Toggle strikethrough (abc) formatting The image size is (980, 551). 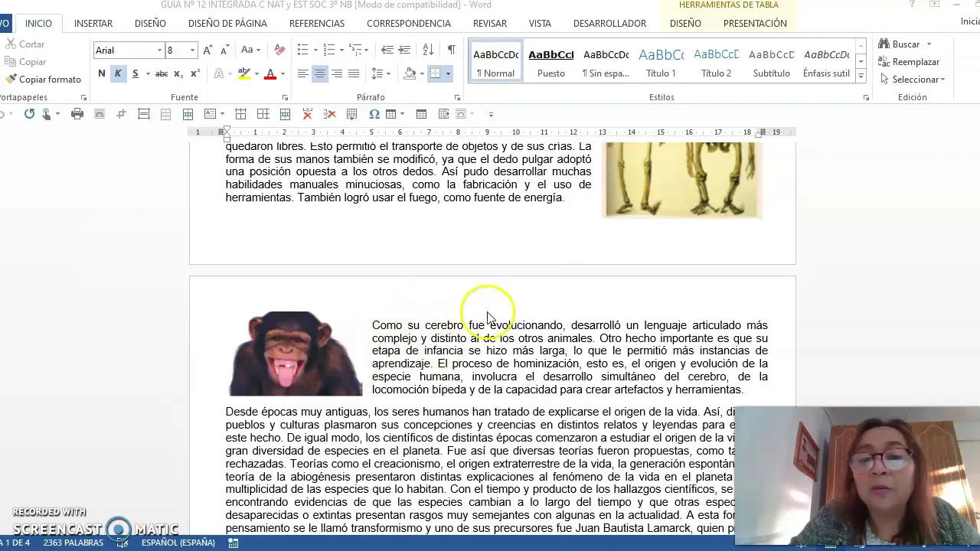point(162,73)
